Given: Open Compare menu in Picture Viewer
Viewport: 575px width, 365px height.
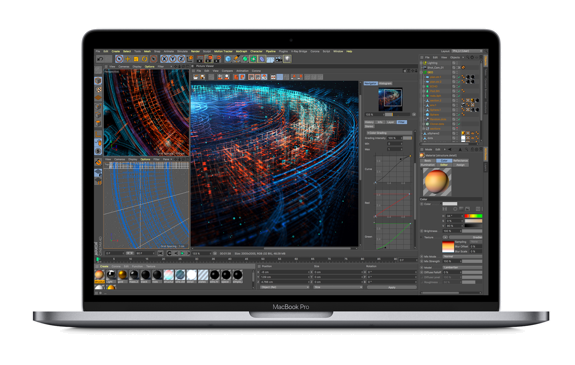Looking at the screenshot, I should tap(227, 71).
